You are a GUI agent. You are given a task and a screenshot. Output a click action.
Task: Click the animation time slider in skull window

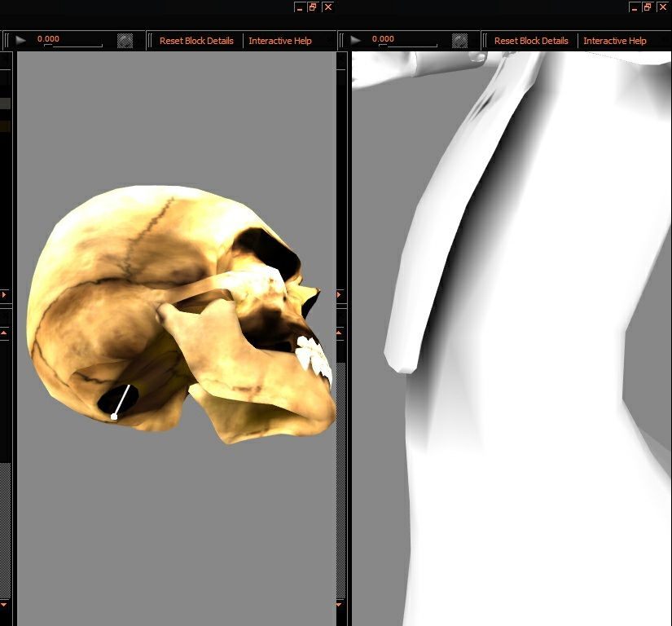pos(72,45)
